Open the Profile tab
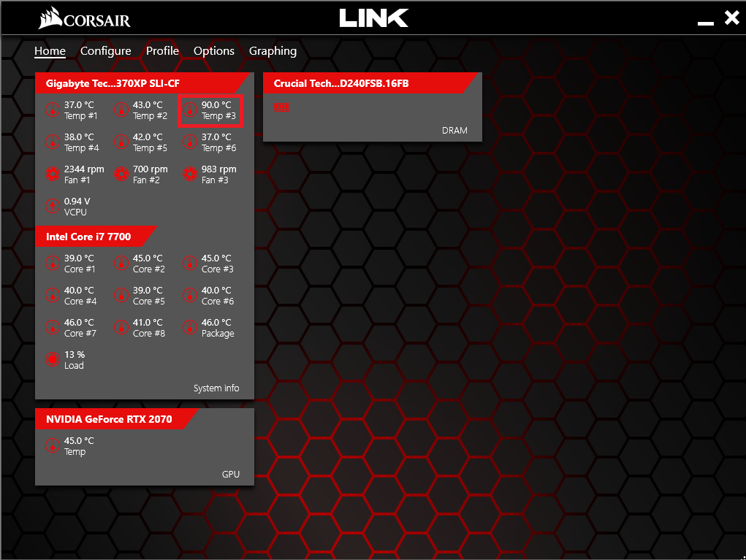This screenshot has width=746, height=560. pos(162,51)
